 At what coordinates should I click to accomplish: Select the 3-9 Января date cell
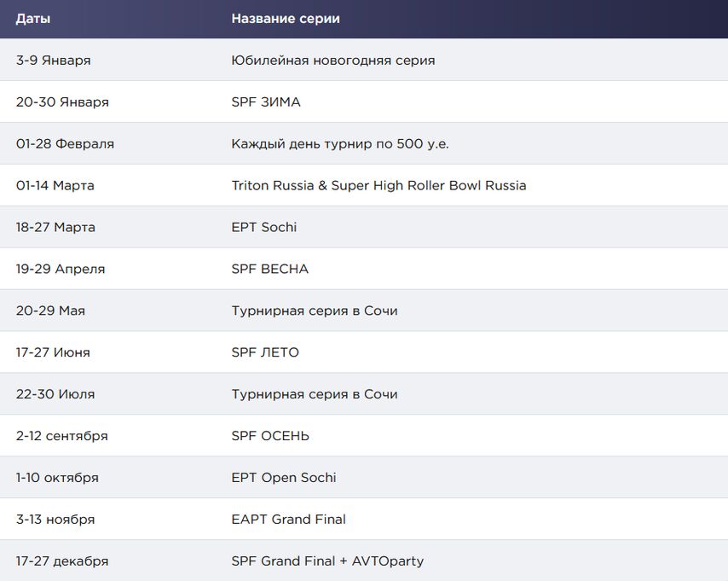point(54,61)
